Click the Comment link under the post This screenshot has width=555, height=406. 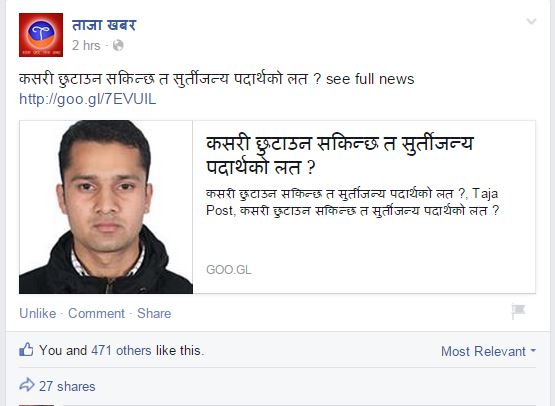pos(96,313)
